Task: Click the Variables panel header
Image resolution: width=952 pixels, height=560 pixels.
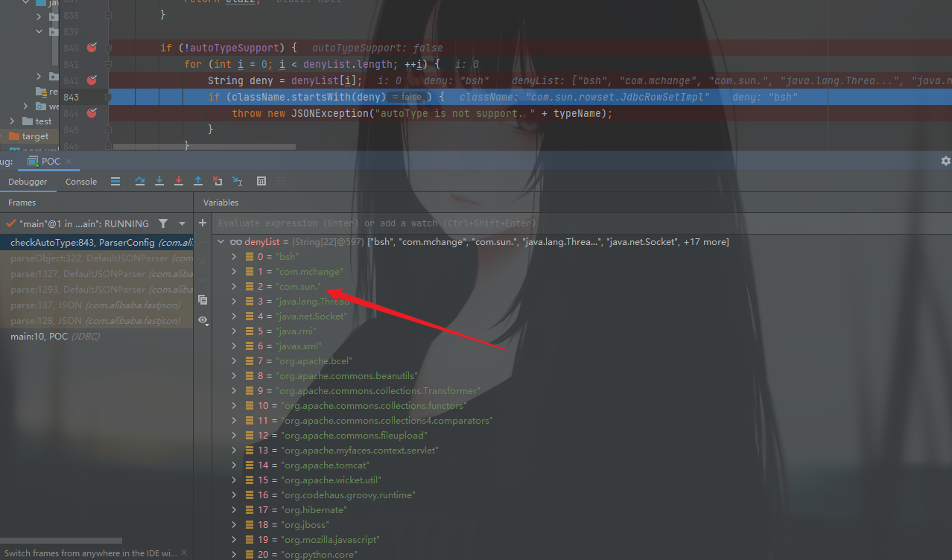Action: point(220,203)
